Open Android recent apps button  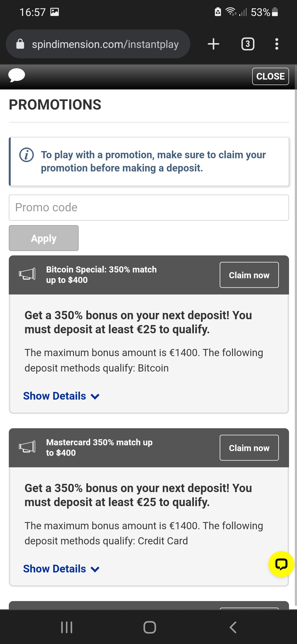(x=67, y=627)
